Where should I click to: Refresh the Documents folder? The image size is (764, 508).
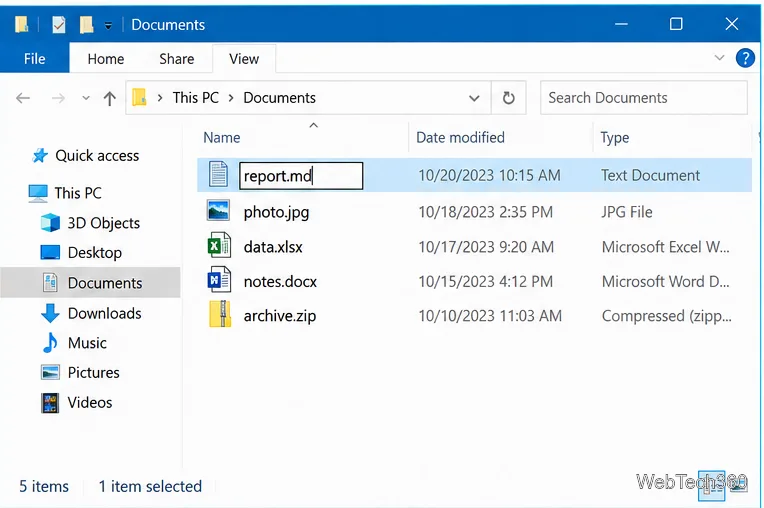pos(509,98)
